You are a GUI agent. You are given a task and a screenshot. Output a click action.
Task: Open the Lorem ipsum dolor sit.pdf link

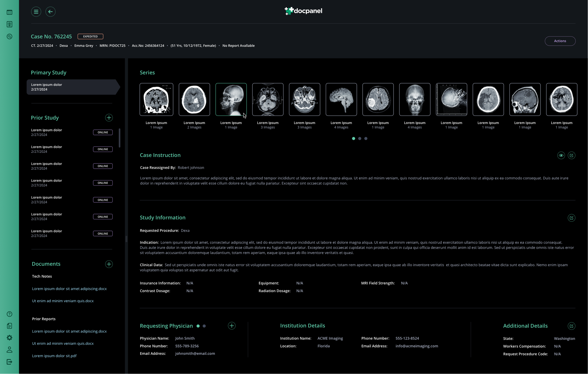[54, 356]
